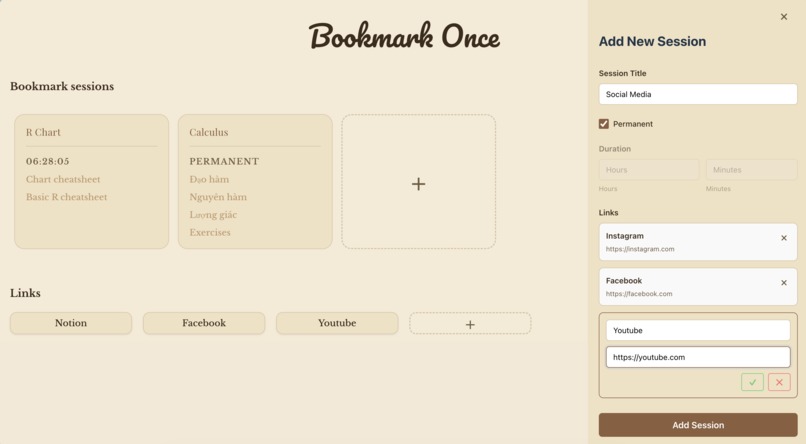
Task: Add a new link in Links row
Action: (x=470, y=324)
